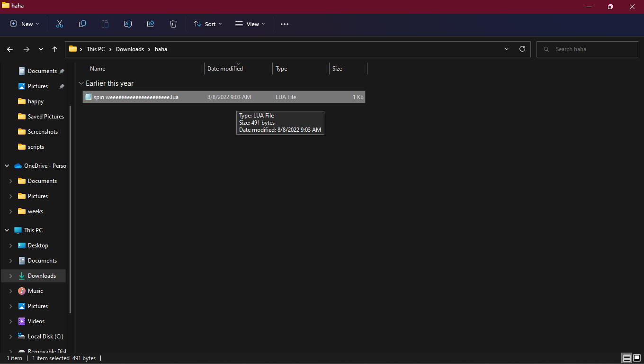Open the happy folder in Quick access
Image resolution: width=644 pixels, height=364 pixels.
click(x=36, y=101)
